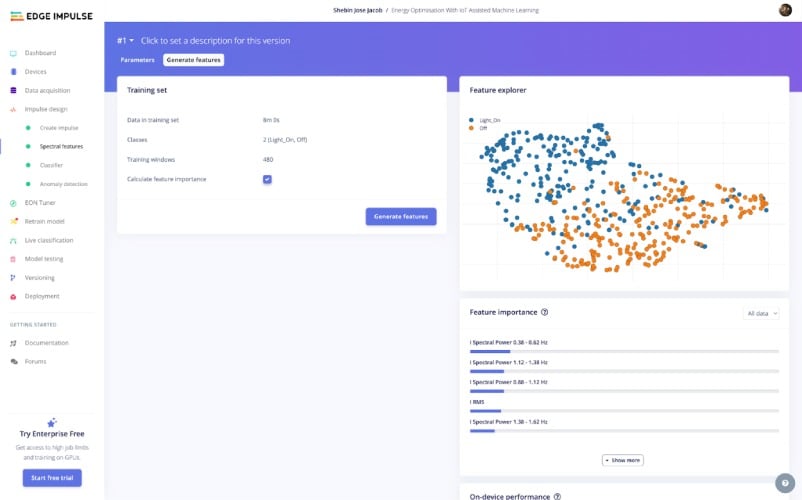Click the project name breadcrumb link
The image size is (802, 500).
click(x=465, y=10)
